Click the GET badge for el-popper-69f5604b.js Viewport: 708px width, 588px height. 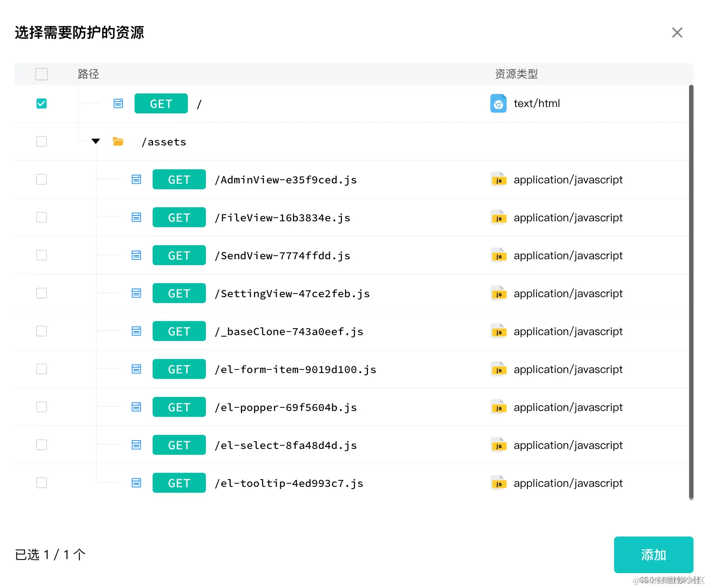(x=179, y=407)
